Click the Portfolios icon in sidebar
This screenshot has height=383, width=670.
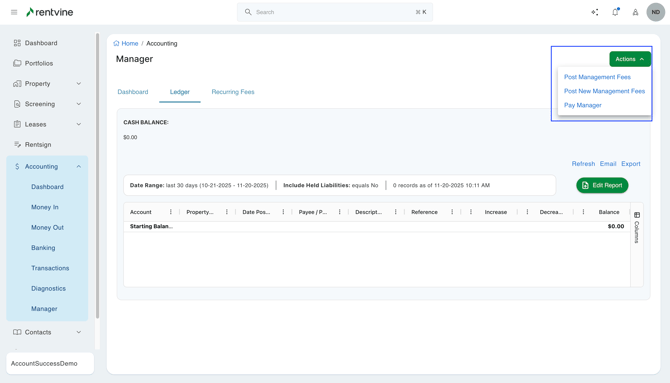coord(17,63)
